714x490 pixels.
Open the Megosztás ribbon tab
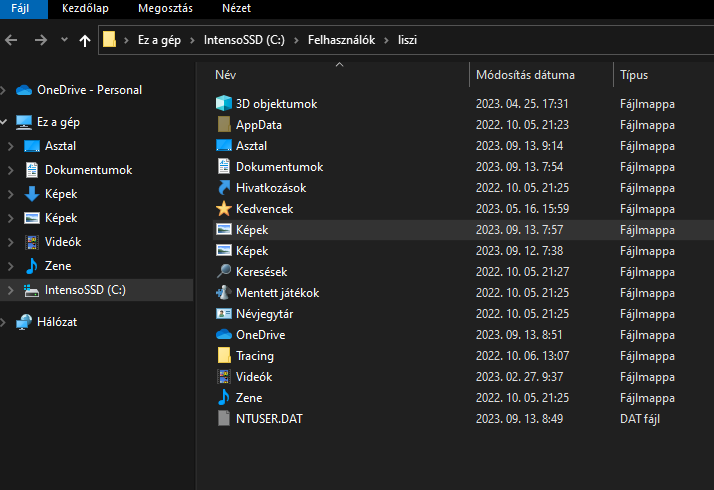coord(165,8)
